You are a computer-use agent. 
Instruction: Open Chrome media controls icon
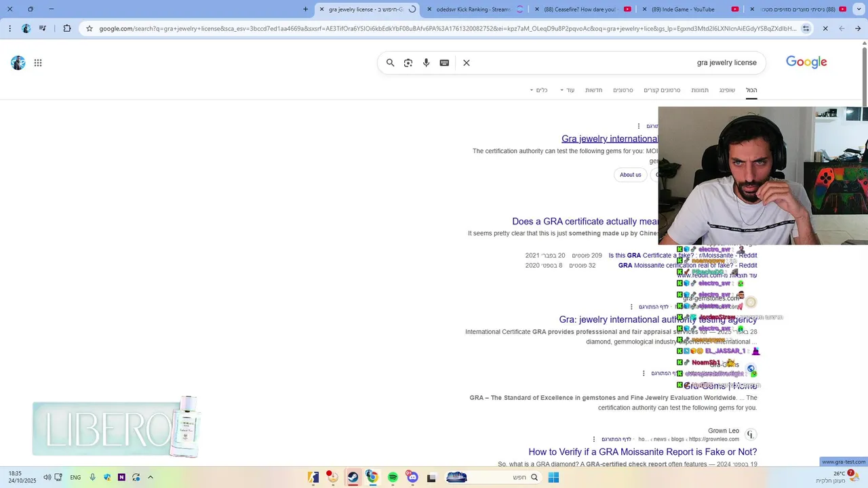[43, 28]
